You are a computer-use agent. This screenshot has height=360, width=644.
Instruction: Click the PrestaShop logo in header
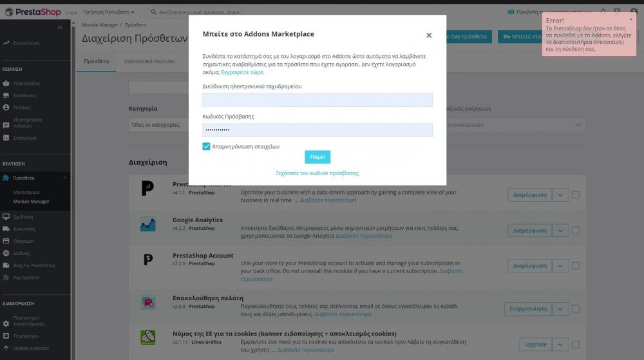[x=33, y=12]
